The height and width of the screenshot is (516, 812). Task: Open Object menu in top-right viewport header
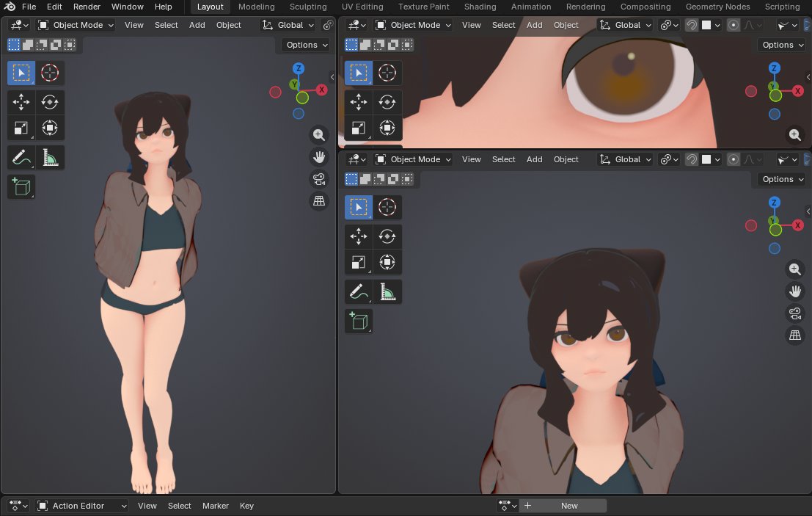point(566,25)
